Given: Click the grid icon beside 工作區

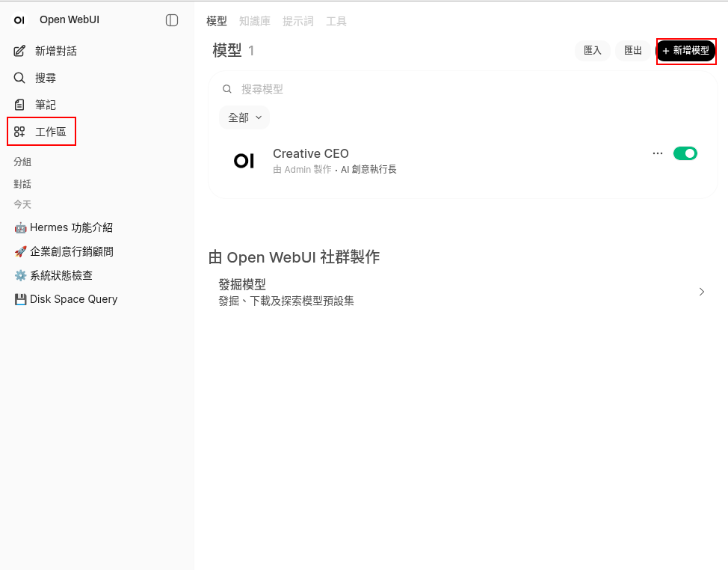Looking at the screenshot, I should tap(19, 132).
